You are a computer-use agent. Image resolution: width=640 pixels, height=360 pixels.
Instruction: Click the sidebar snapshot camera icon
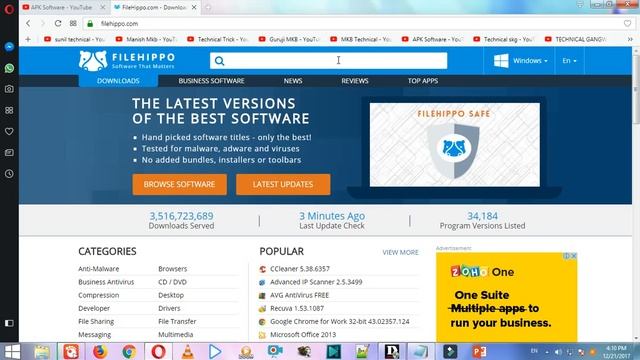pyautogui.click(x=9, y=89)
